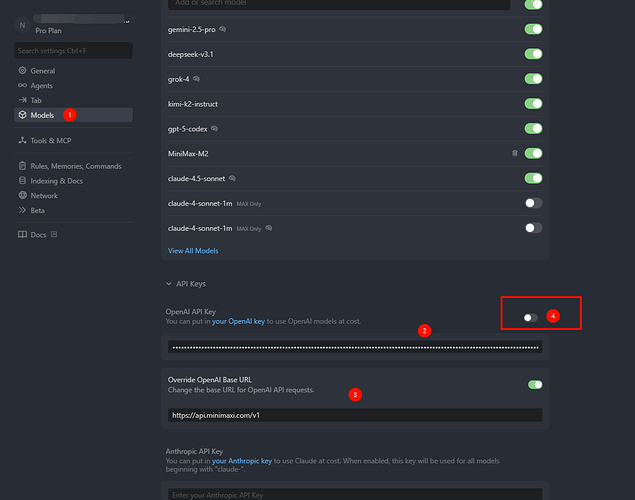Collapse the API Keys section
This screenshot has width=635, height=500.
tap(168, 284)
